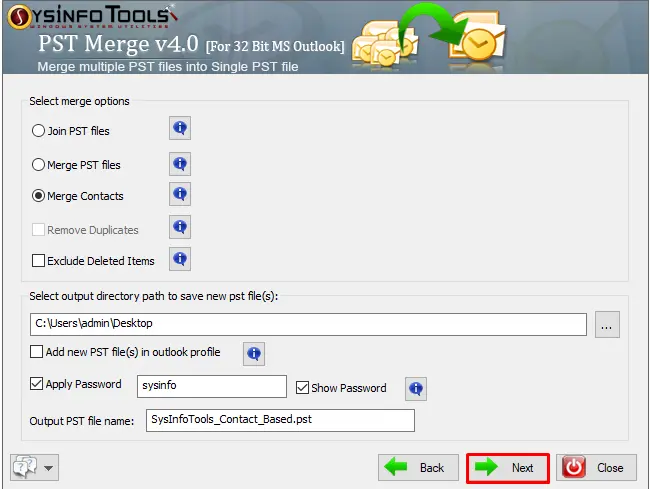Expand the help button dropdown arrow

click(49, 468)
